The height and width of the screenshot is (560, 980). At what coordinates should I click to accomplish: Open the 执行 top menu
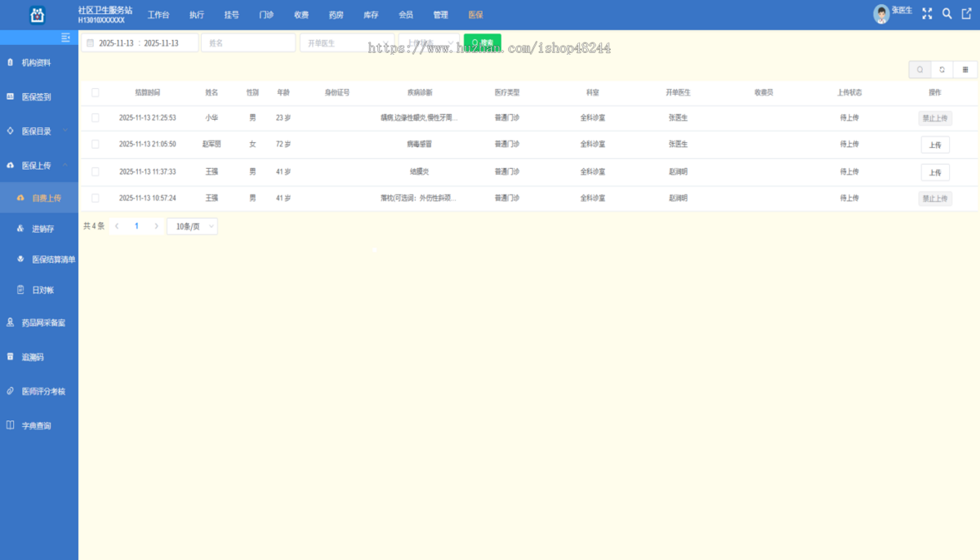(197, 15)
